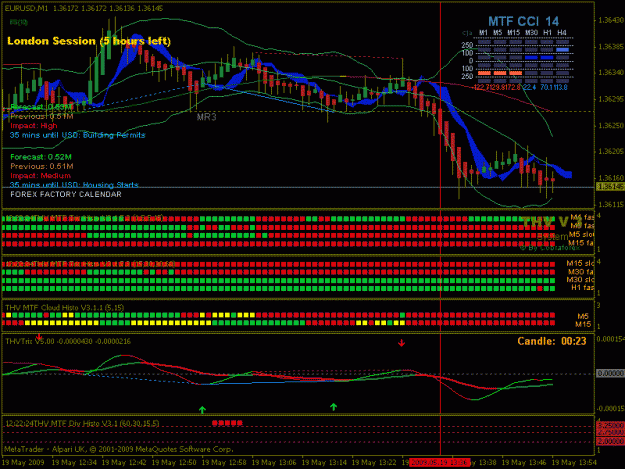Click 35 mins until USD: Building Permits
This screenshot has width=625, height=469.
coord(77,135)
